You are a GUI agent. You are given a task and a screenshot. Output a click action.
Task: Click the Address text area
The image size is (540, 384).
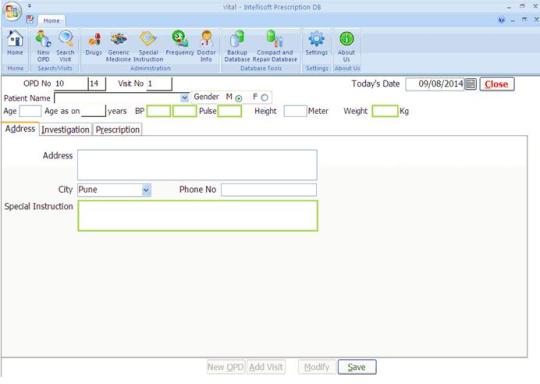coord(197,165)
